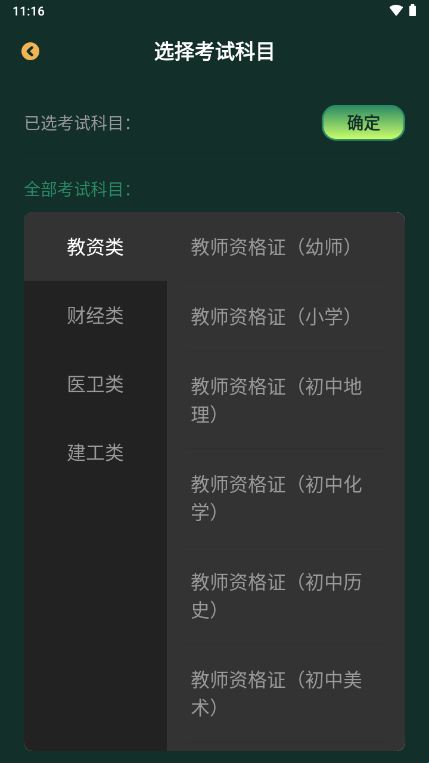Image resolution: width=429 pixels, height=763 pixels.
Task: Tap the orange back arrow icon
Action: pyautogui.click(x=30, y=51)
